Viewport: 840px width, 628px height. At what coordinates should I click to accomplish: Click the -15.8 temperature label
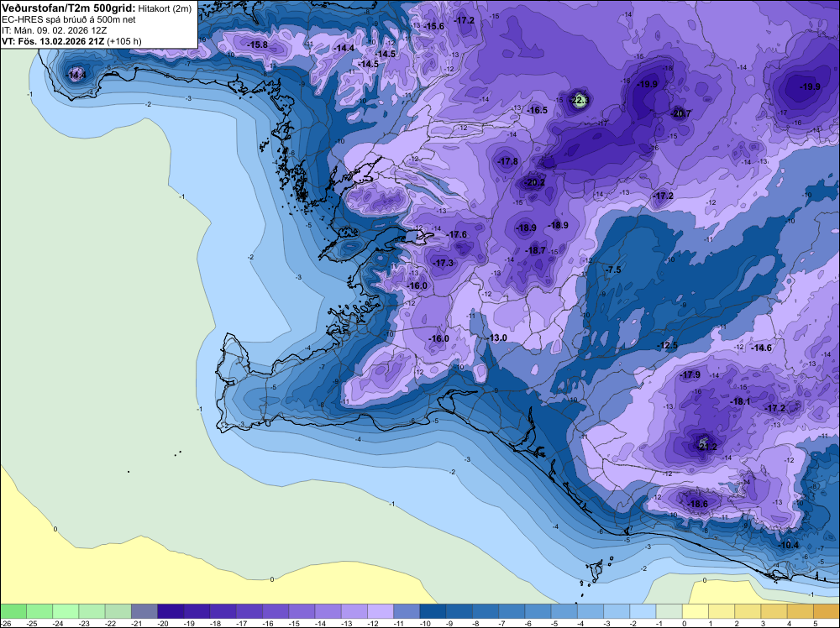coord(258,45)
